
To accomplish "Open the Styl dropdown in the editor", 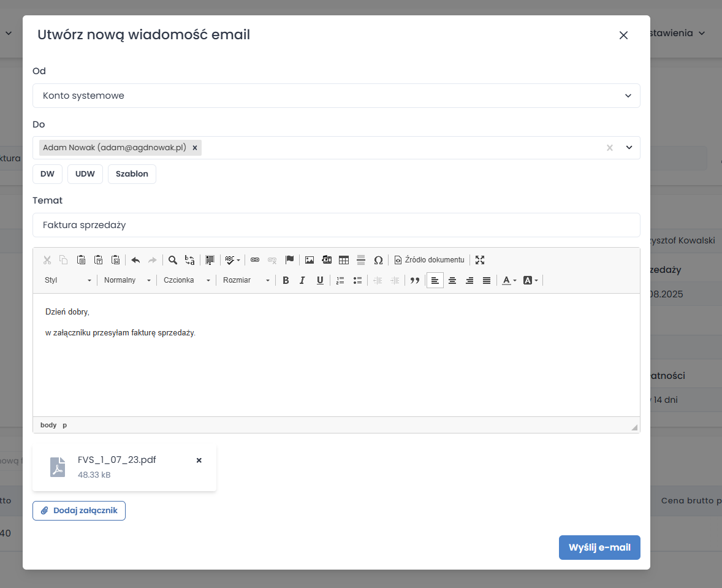I will [67, 280].
